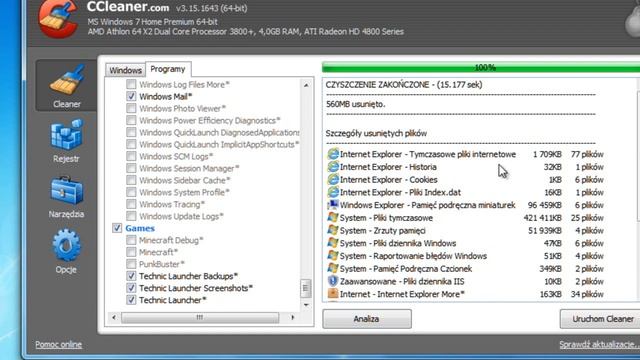Switch to the Windows tab

(125, 70)
